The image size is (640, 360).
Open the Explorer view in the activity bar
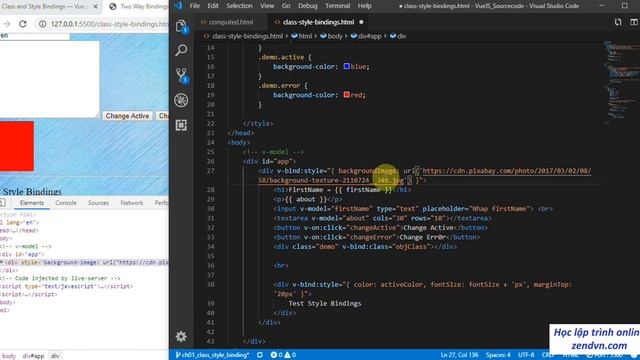pyautogui.click(x=182, y=27)
